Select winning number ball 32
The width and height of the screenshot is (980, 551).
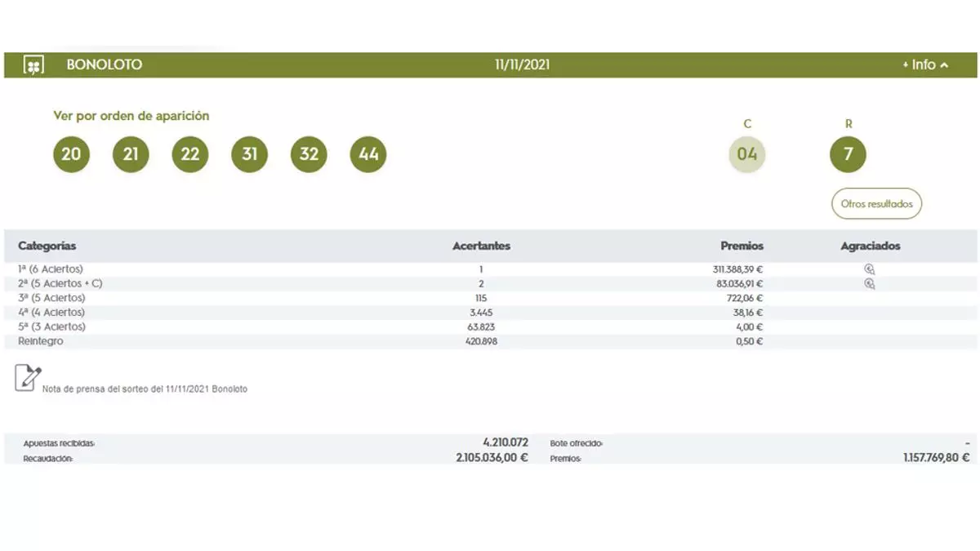tap(309, 154)
